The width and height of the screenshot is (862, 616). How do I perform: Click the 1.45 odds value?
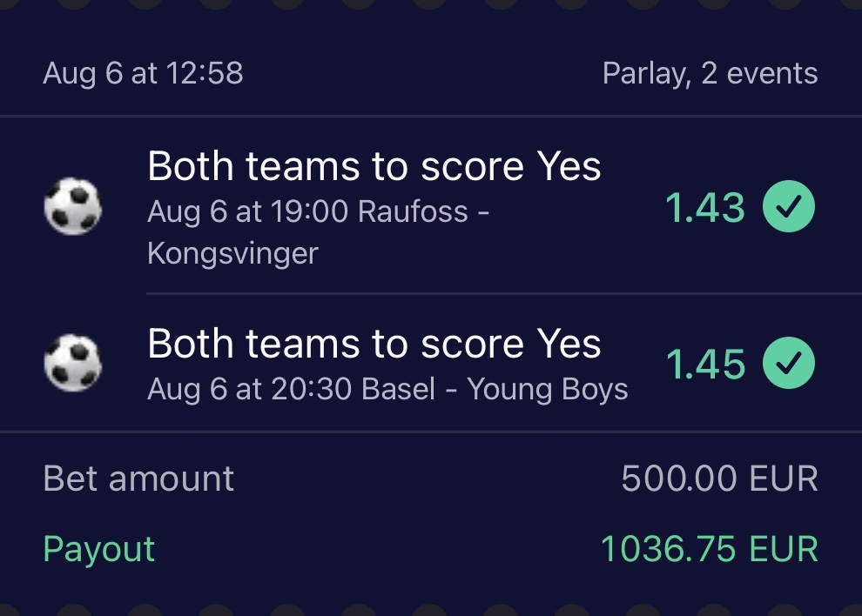tap(705, 364)
